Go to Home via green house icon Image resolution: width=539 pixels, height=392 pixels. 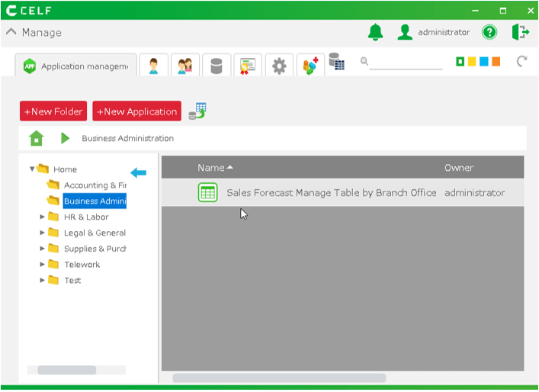pyautogui.click(x=36, y=139)
